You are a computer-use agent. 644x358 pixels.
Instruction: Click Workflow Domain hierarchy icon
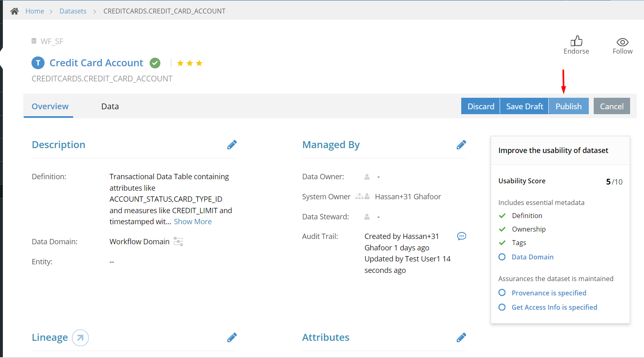(178, 241)
